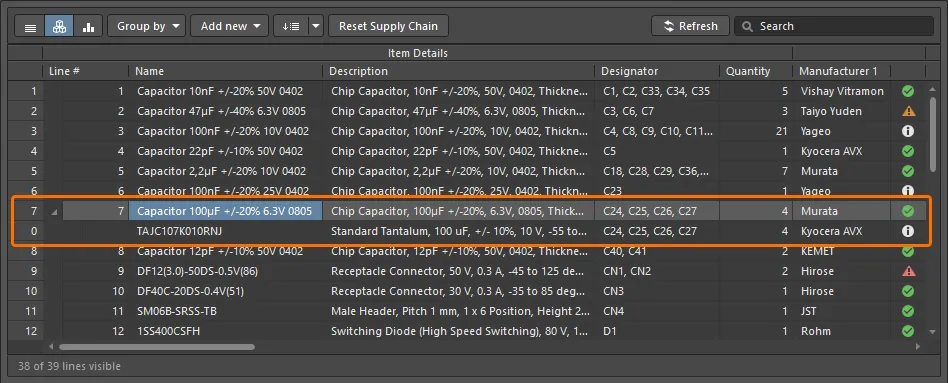
Task: Click info icon on Yageo row 3
Action: [907, 131]
